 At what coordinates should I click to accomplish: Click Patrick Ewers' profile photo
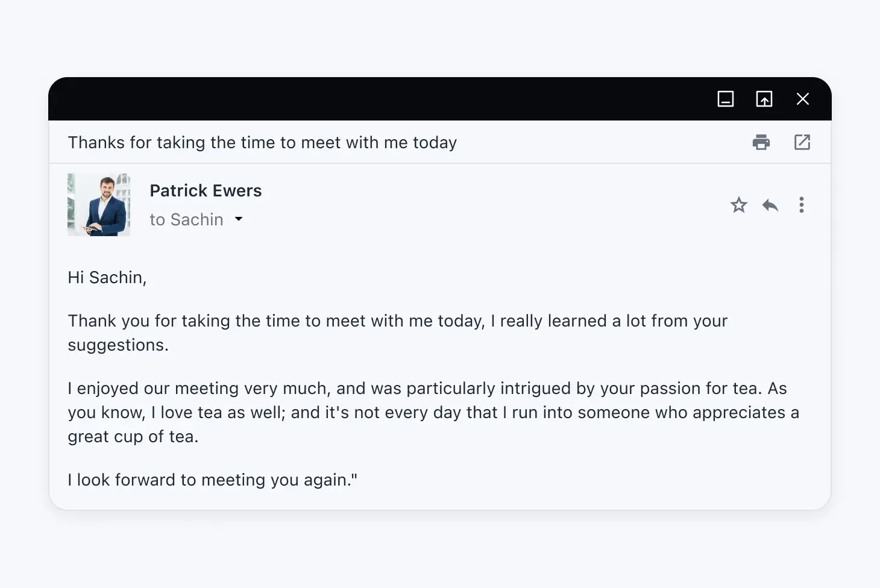pos(99,205)
